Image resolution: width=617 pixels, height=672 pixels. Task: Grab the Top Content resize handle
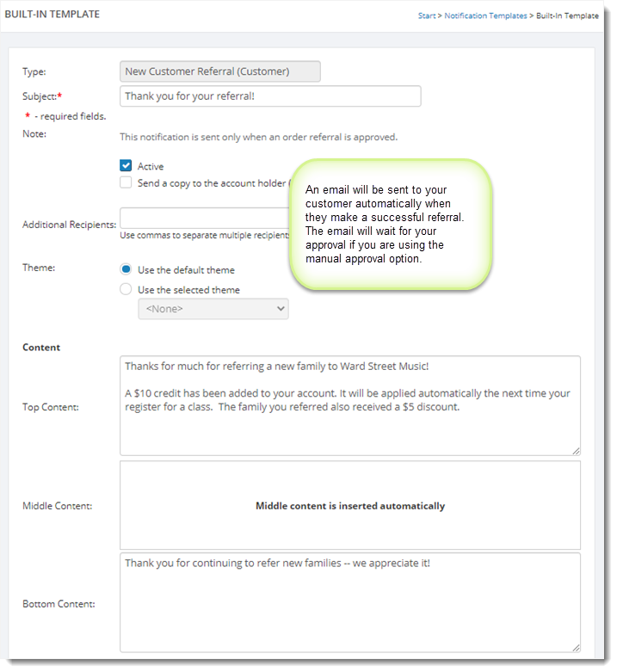576,450
